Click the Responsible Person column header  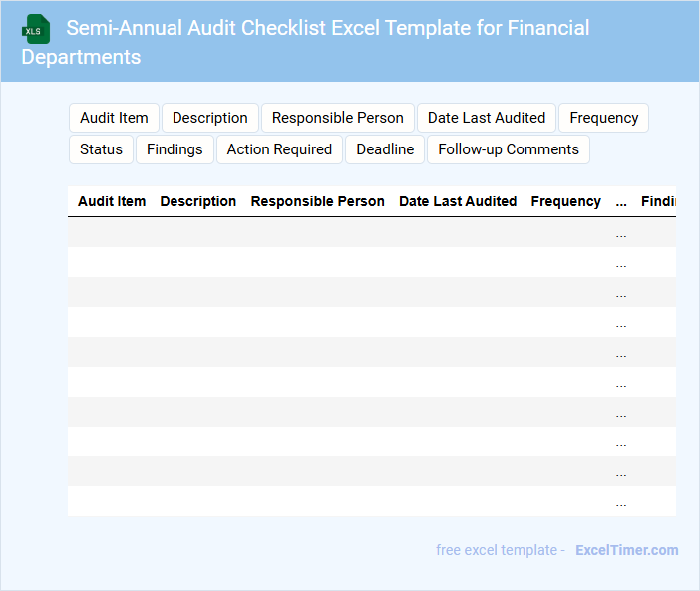point(317,201)
